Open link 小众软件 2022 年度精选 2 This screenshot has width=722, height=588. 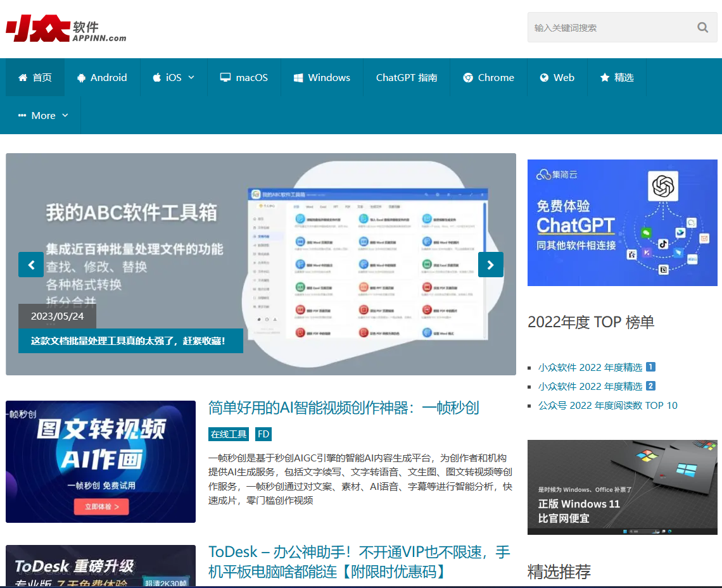[x=597, y=386]
